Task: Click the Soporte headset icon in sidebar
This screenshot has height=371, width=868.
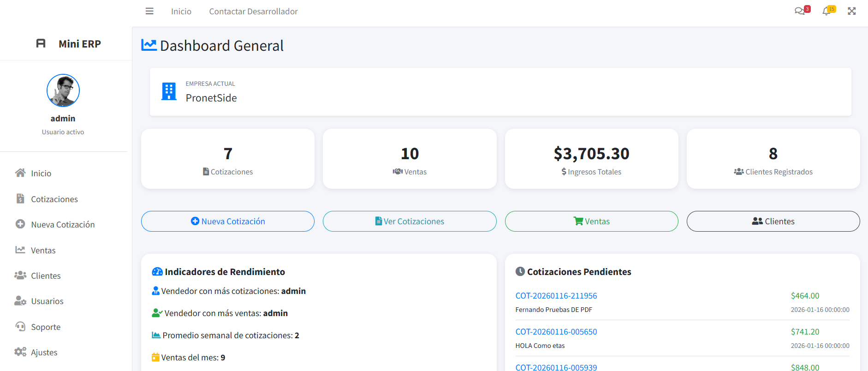Action: click(20, 327)
